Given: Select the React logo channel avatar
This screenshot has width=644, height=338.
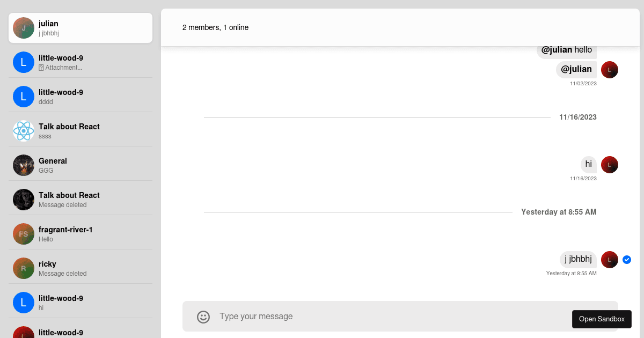Looking at the screenshot, I should point(24,131).
